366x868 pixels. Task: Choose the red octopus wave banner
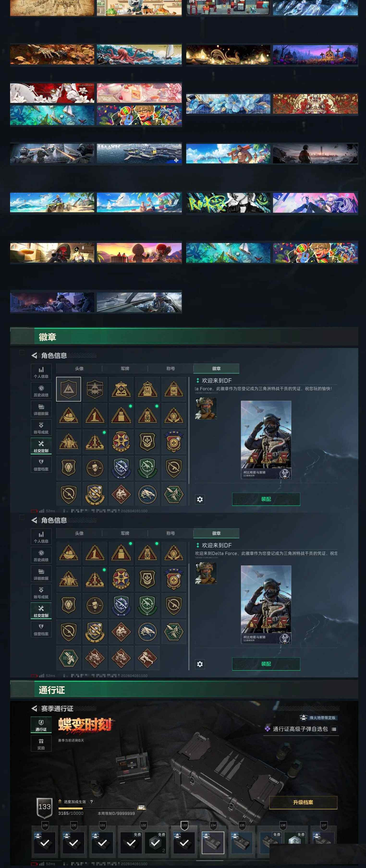tap(139, 54)
